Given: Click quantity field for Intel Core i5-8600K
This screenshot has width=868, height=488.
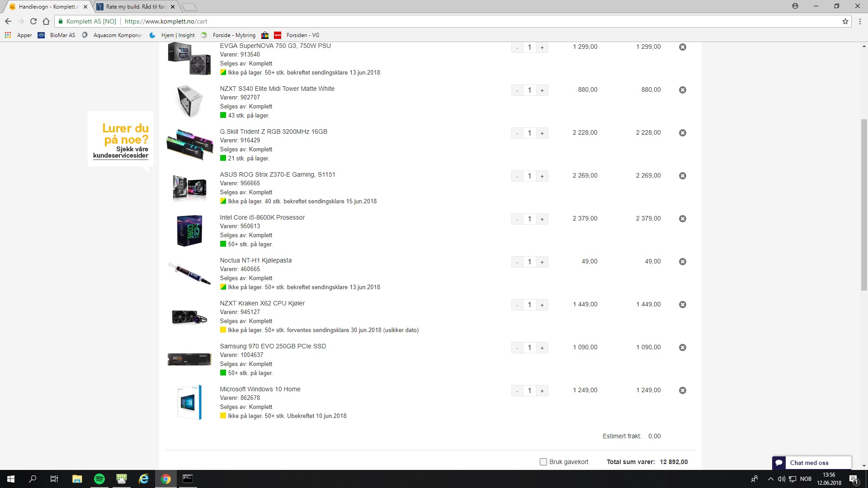Looking at the screenshot, I should click(529, 219).
